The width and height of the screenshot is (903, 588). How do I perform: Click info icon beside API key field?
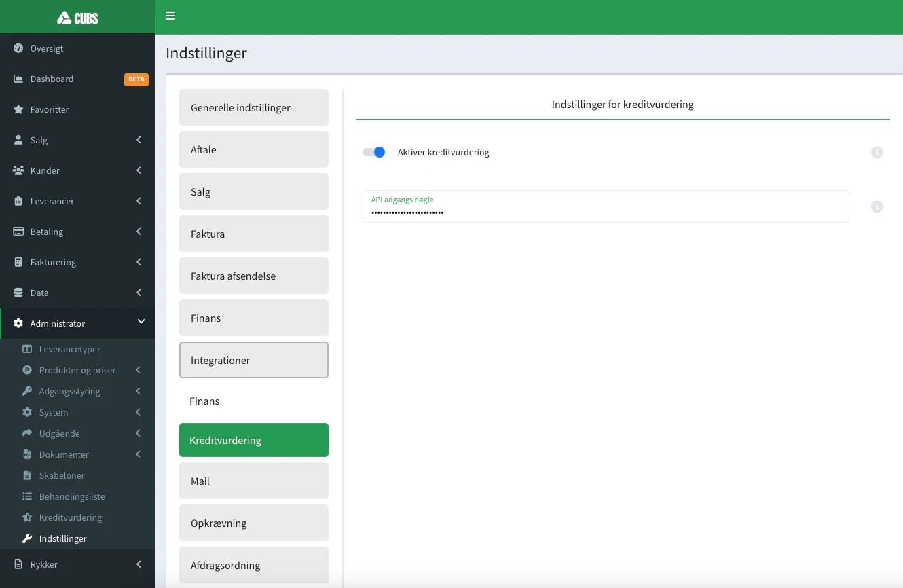click(877, 206)
